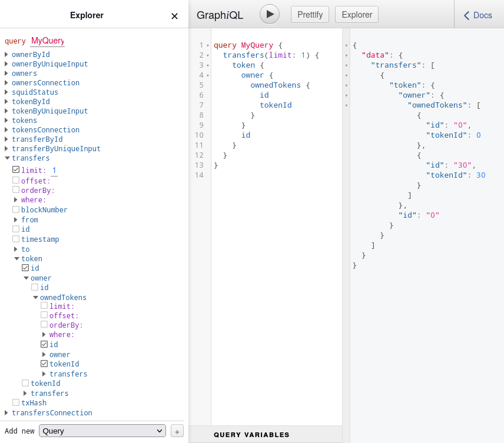Close the Explorer panel with the X
Screen dimensions: 504x443
pyautogui.click(x=174, y=16)
